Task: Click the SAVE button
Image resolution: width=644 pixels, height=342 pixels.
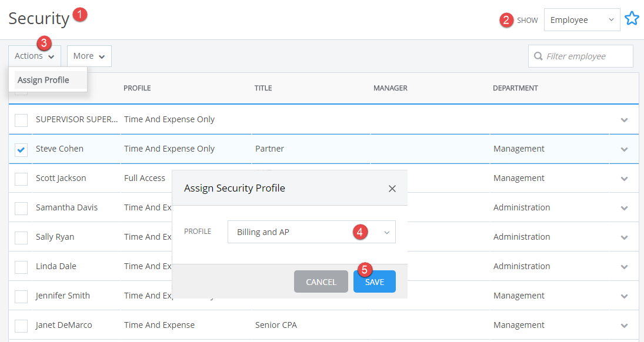Action: (374, 281)
